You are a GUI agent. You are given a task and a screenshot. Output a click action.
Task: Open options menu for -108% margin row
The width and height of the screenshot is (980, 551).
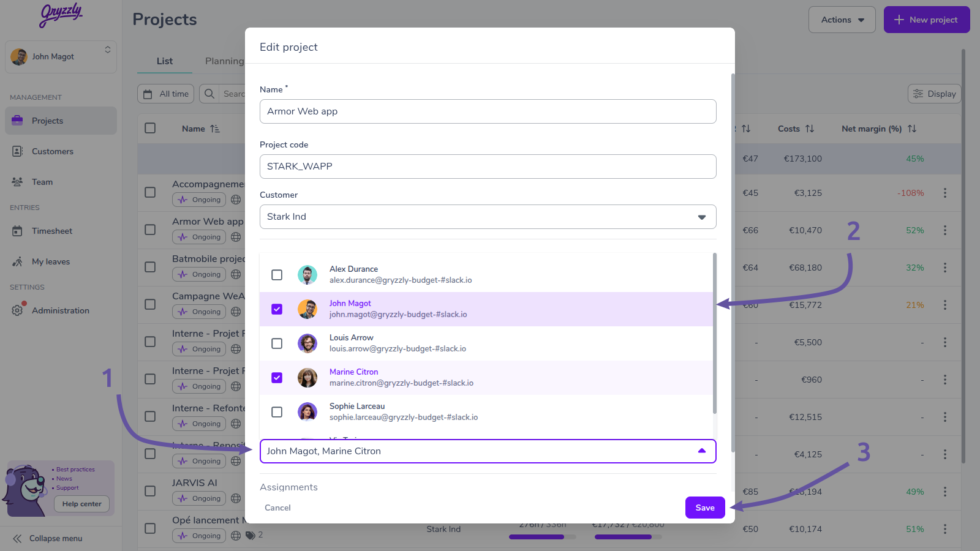click(x=945, y=193)
